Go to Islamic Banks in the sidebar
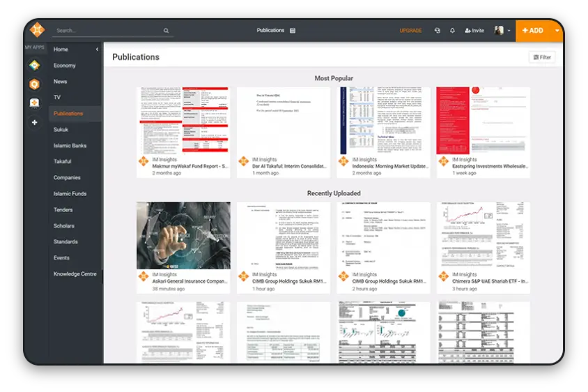 point(70,146)
